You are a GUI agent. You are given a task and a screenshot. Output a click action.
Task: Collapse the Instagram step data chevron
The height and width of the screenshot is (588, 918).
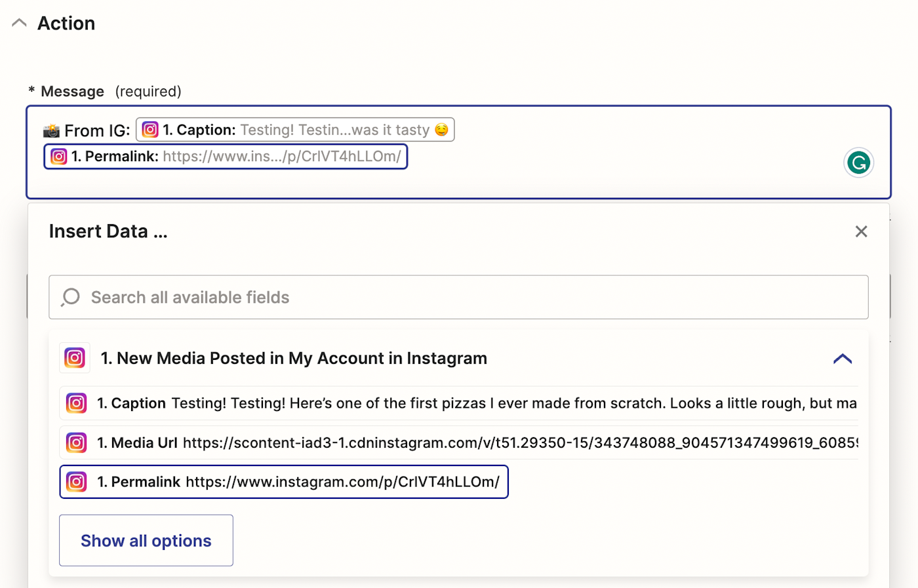tap(842, 359)
